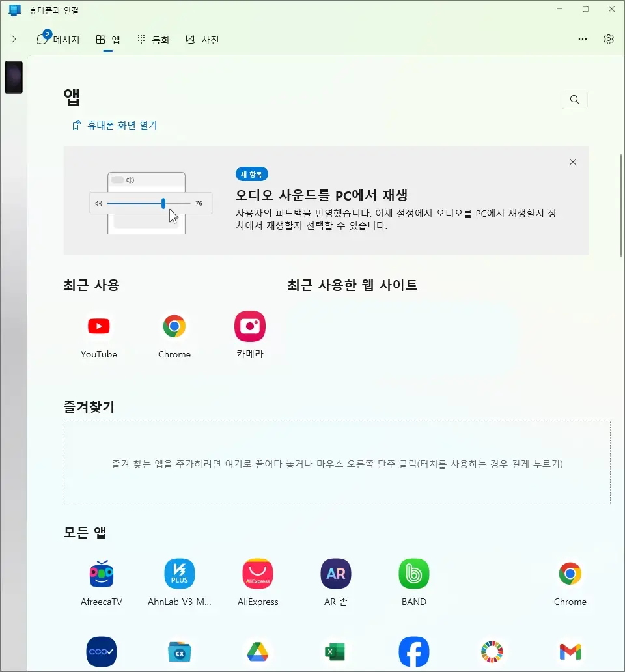The width and height of the screenshot is (625, 672).
Task: Open 휴대폰 화면 열기
Action: [x=115, y=125]
